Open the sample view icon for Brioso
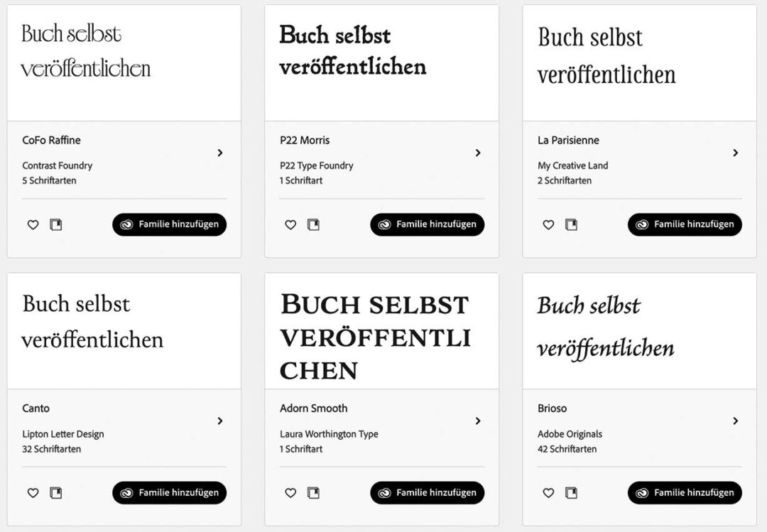The width and height of the screenshot is (767, 532). point(571,493)
